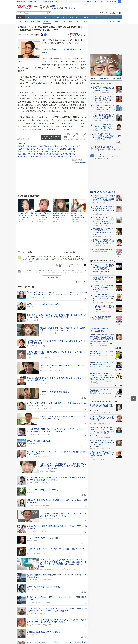Screen dimensions: 138x644
Task: Click the top-right web search field
Action: (102, 2)
